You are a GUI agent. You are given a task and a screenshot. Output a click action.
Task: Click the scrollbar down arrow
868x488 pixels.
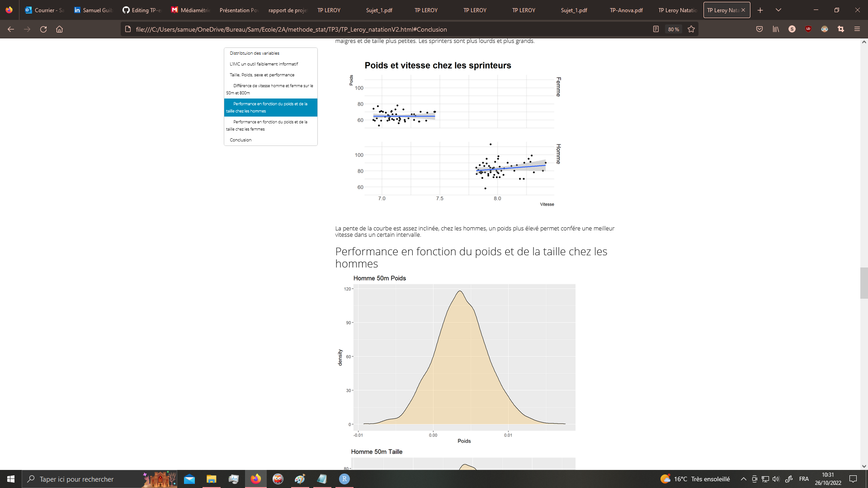tap(864, 466)
